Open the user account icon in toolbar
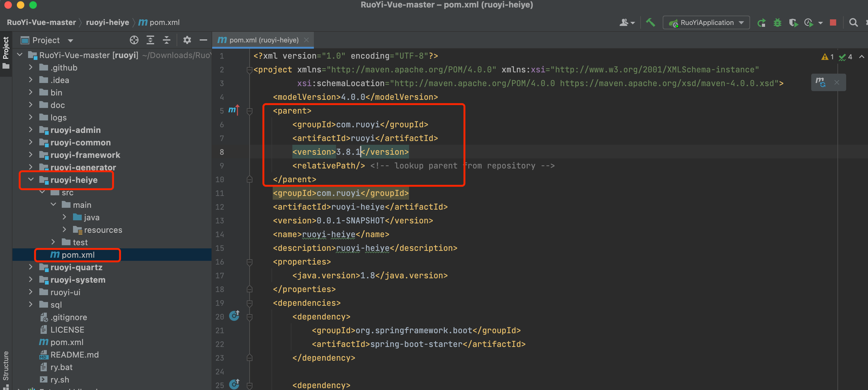Screen dimensions: 868x390 [627, 22]
